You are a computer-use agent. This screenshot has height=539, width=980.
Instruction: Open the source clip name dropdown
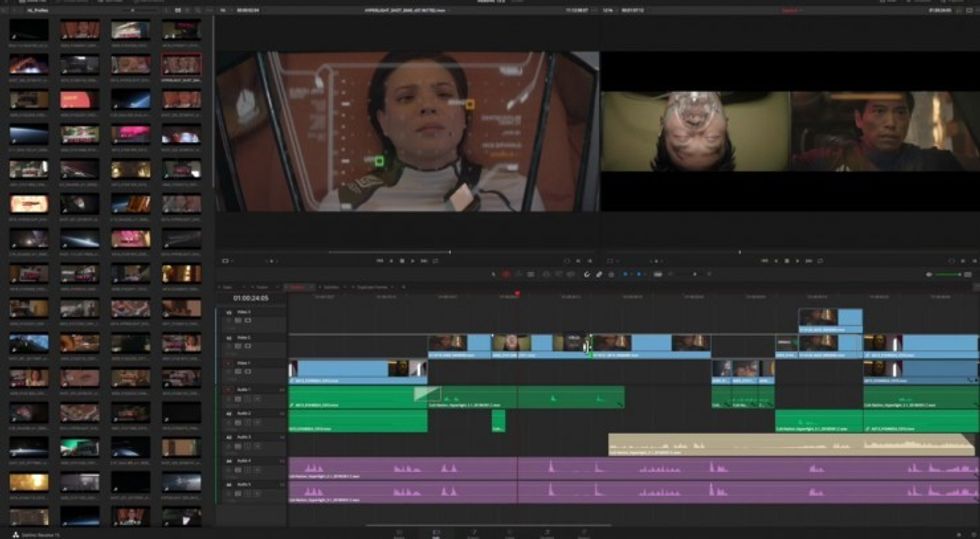pyautogui.click(x=404, y=11)
